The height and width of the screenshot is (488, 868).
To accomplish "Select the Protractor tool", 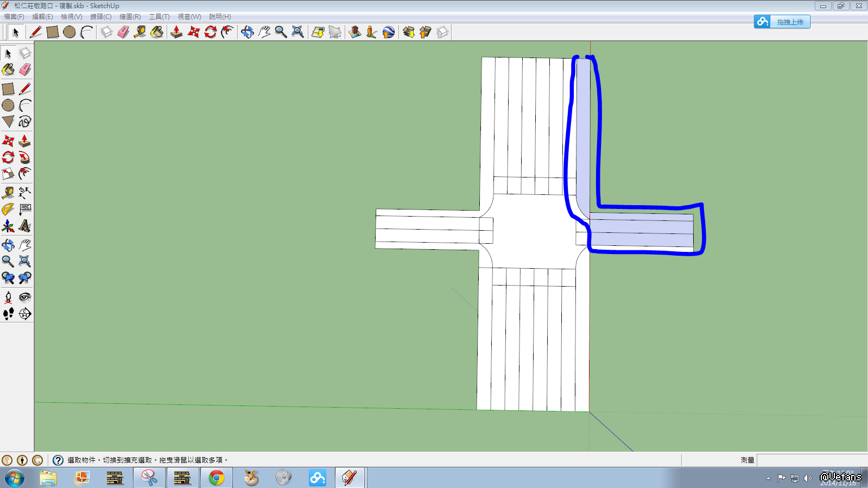I will pos(8,209).
